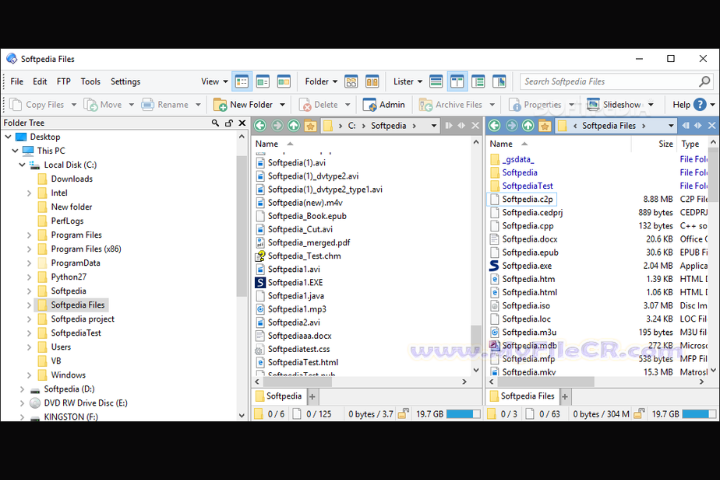Click the Folder Tree search icon
This screenshot has width=720, height=480.
tap(215, 123)
